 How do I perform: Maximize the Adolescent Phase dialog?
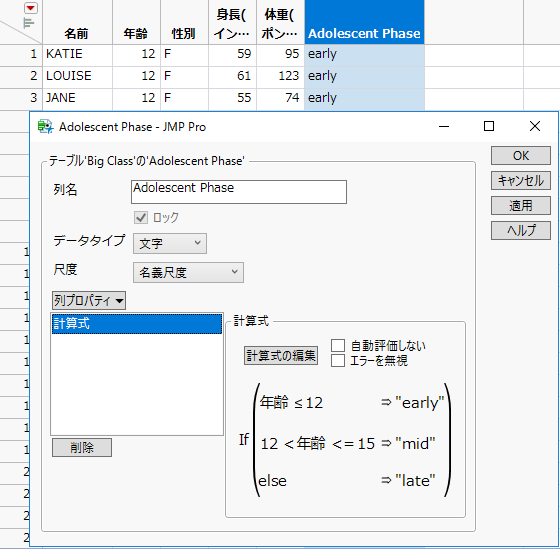point(489,126)
